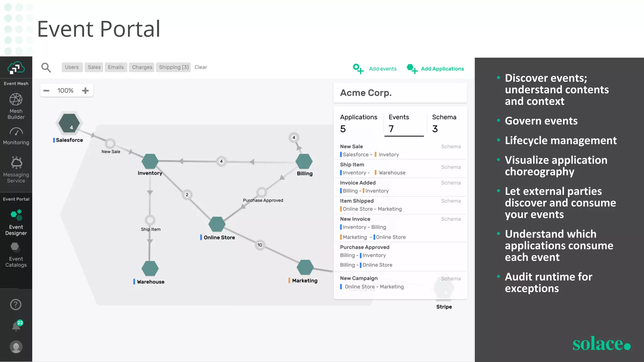Select the Billing hexagon node

click(304, 162)
